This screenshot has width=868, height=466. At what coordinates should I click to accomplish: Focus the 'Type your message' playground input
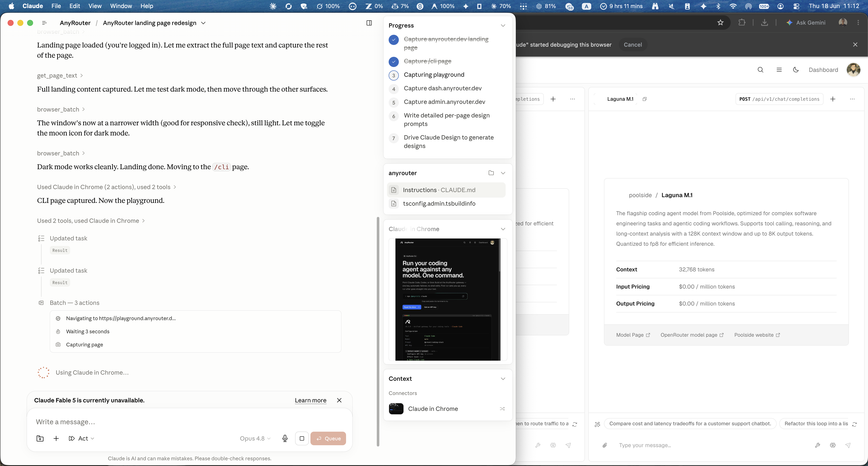tap(711, 445)
